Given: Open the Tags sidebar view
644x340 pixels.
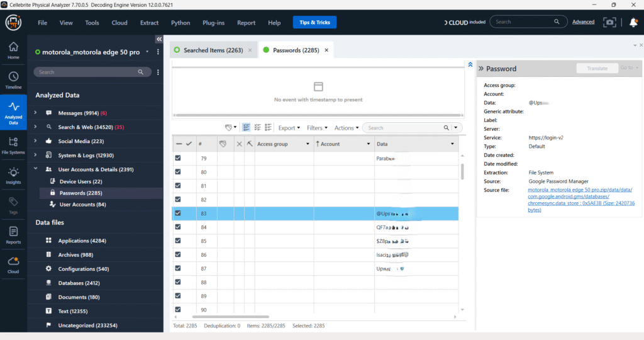Looking at the screenshot, I should (x=13, y=205).
